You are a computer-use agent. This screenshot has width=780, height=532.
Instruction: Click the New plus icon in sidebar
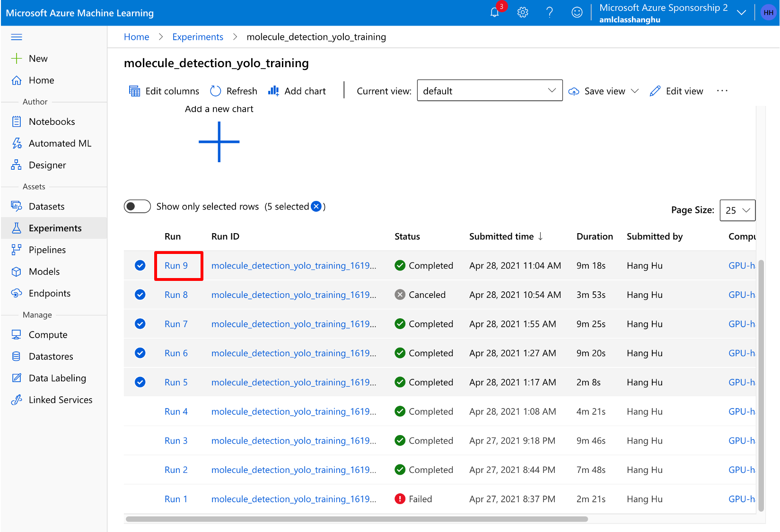(17, 59)
